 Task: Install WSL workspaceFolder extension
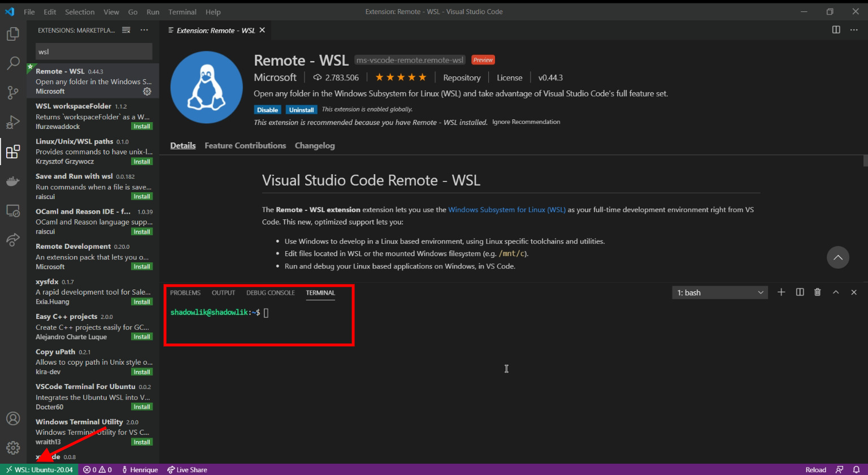pos(142,126)
